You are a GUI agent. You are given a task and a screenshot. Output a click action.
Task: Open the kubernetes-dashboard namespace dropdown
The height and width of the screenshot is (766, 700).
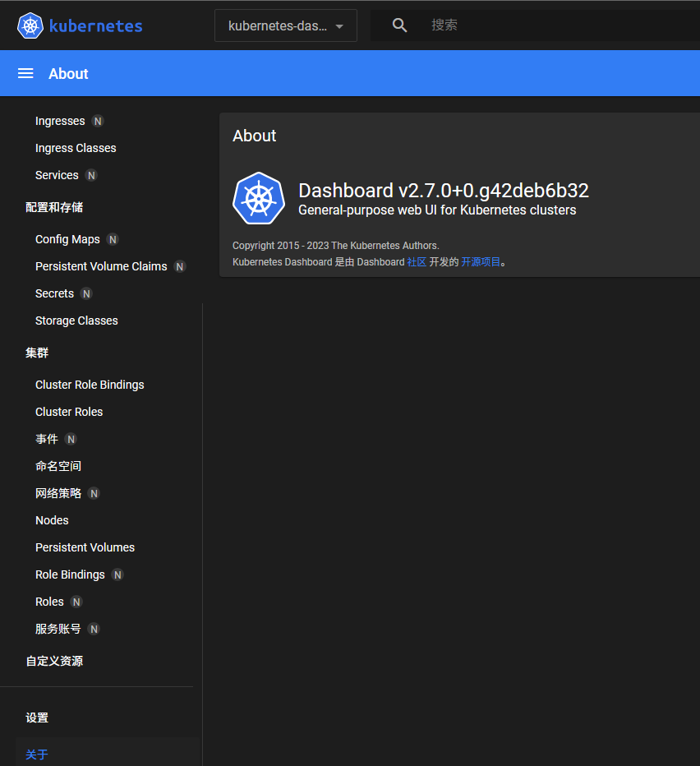(285, 25)
